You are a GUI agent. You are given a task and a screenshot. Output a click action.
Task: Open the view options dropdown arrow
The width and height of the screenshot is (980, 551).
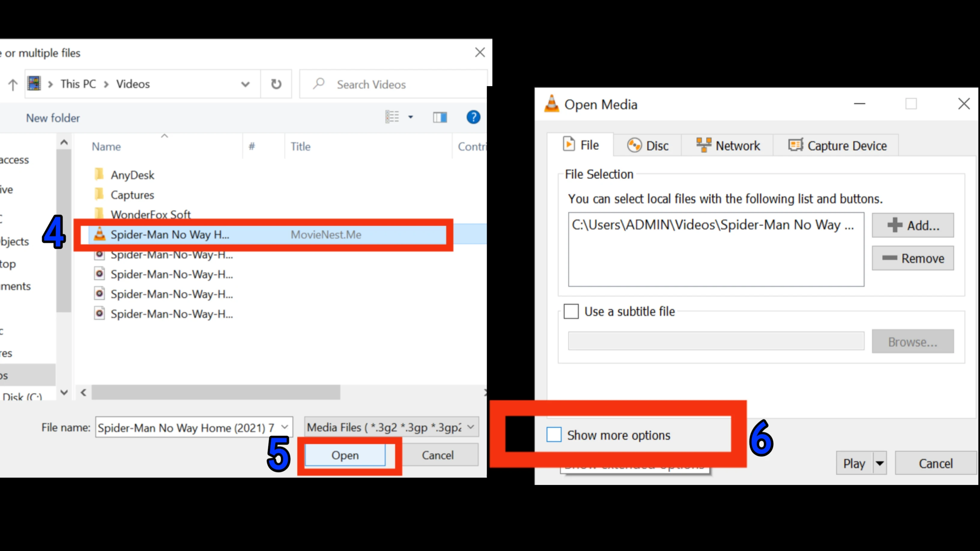410,117
